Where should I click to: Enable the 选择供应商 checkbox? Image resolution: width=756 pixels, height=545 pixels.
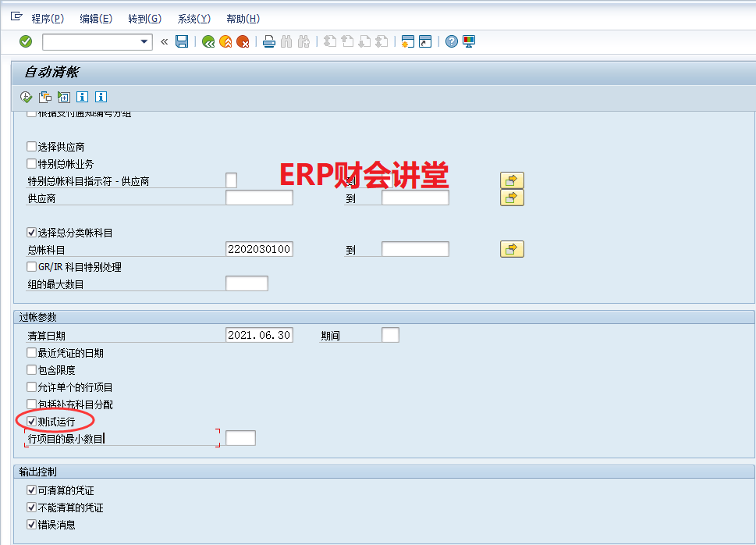[32, 147]
